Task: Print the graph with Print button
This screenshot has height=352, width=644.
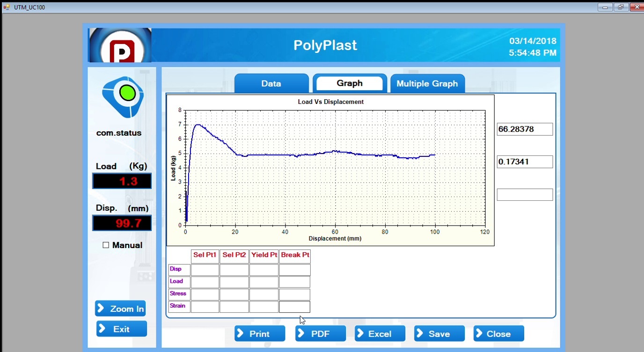Action: click(259, 334)
